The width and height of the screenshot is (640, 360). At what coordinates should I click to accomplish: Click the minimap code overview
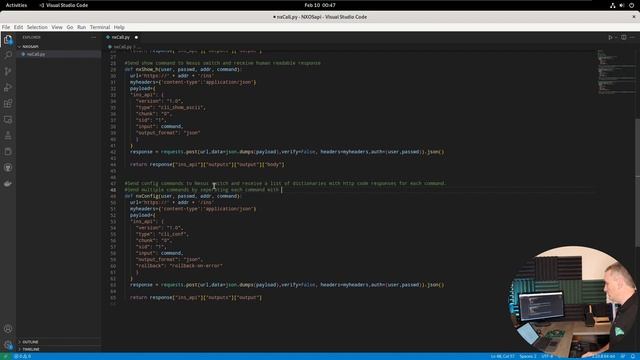pyautogui.click(x=616, y=72)
